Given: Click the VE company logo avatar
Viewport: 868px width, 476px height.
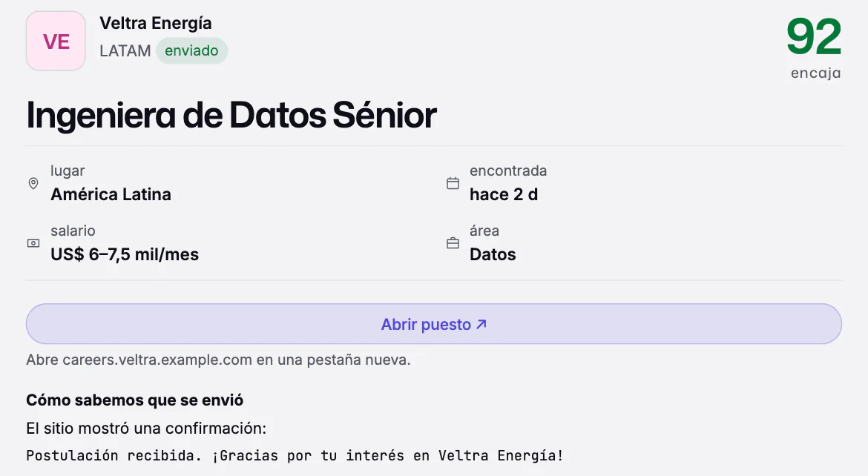Looking at the screenshot, I should [x=56, y=41].
